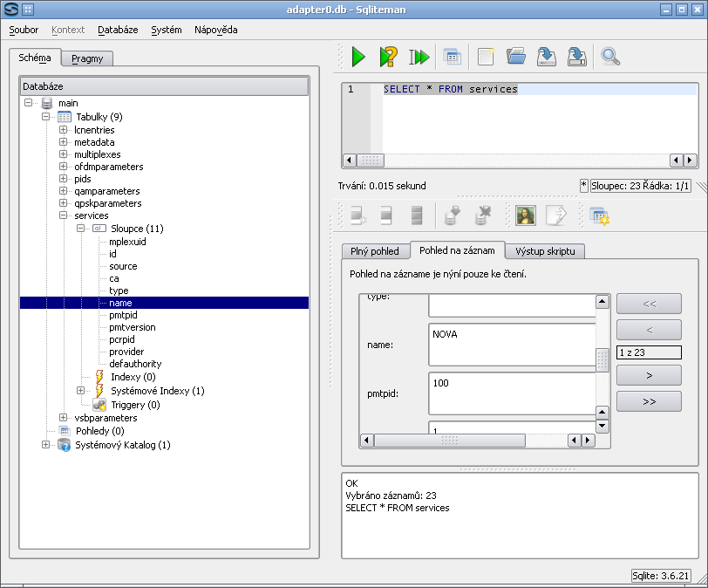The image size is (708, 588).
Task: Switch to Plný pohled tab
Action: pyautogui.click(x=375, y=251)
